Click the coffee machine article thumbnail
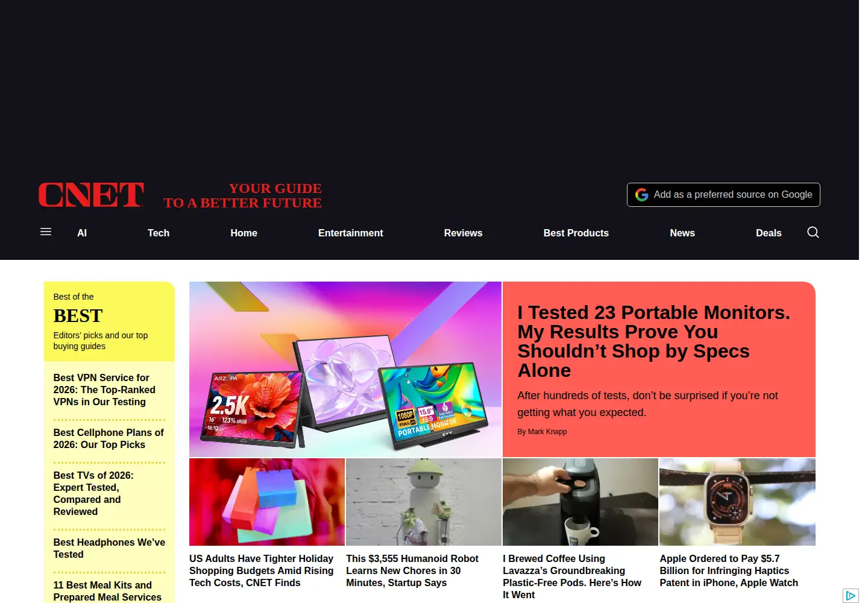The height and width of the screenshot is (603, 868). point(580,502)
